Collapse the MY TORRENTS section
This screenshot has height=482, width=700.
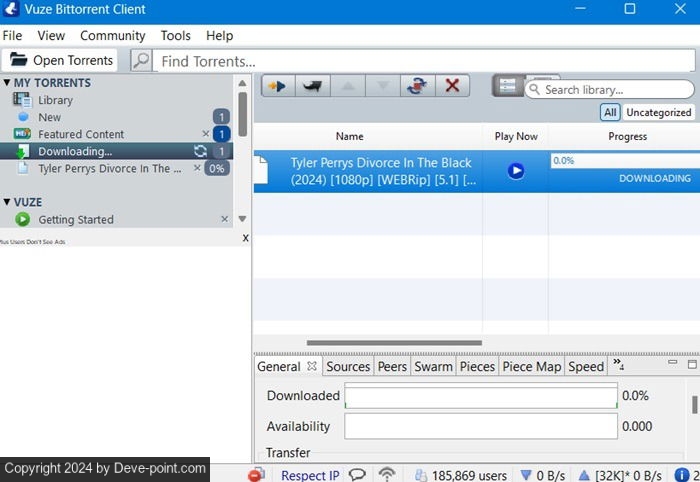tap(7, 83)
